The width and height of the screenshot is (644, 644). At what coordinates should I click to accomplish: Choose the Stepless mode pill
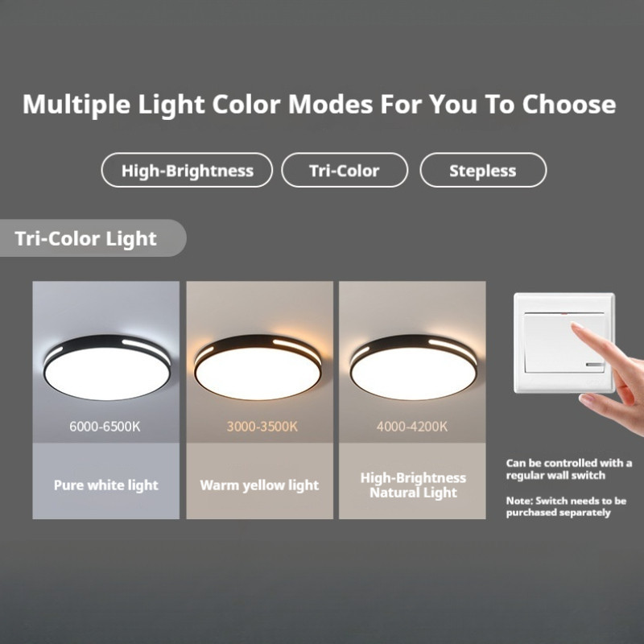[483, 170]
